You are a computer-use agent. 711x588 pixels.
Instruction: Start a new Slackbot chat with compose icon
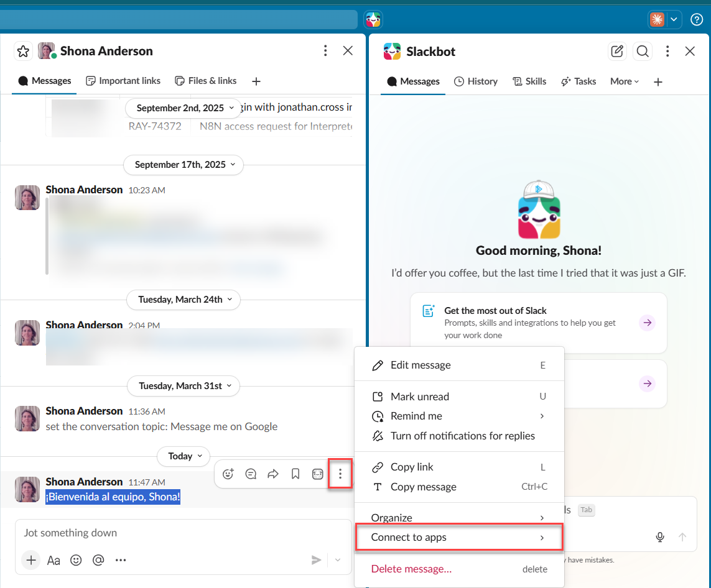coord(617,51)
